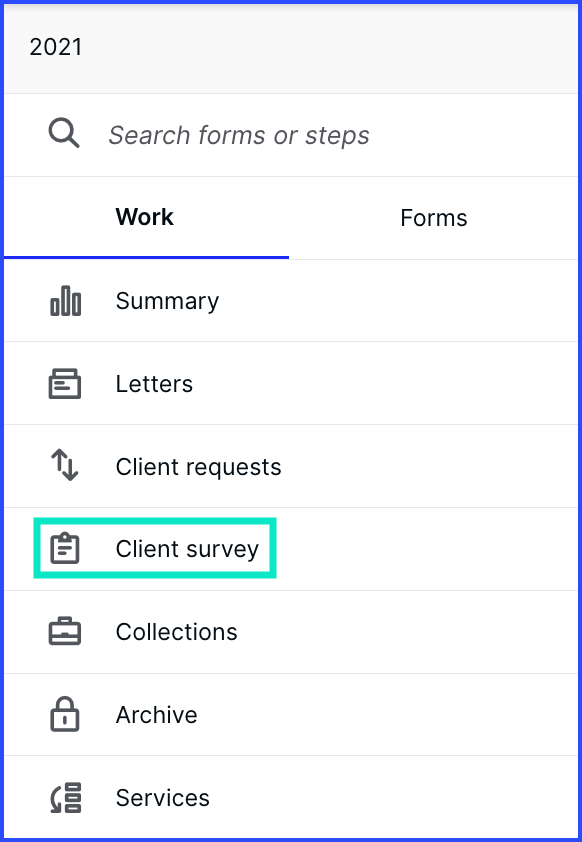The image size is (582, 842).
Task: Select the Work tab
Action: click(145, 217)
